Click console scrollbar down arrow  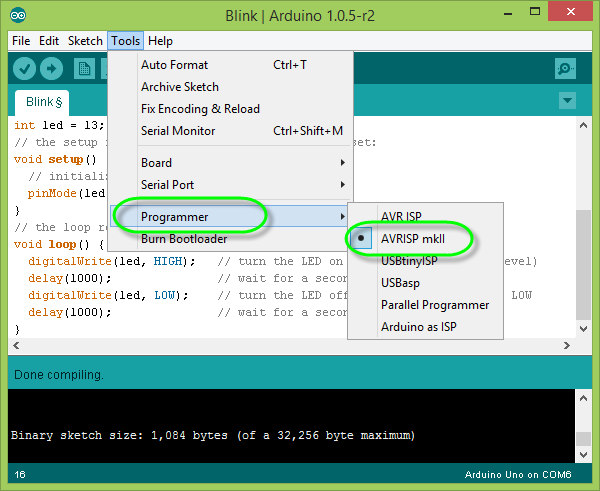[584, 455]
